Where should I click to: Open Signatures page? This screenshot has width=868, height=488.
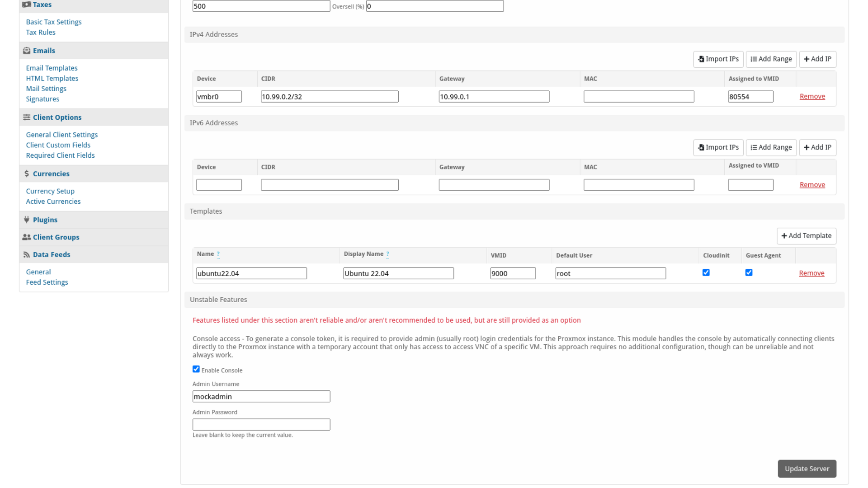coord(42,99)
